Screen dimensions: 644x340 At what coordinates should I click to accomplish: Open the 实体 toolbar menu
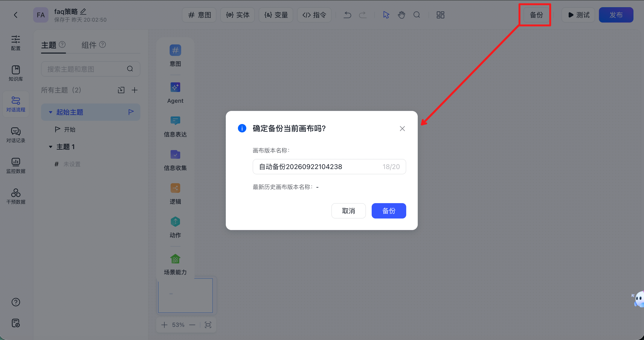(238, 15)
